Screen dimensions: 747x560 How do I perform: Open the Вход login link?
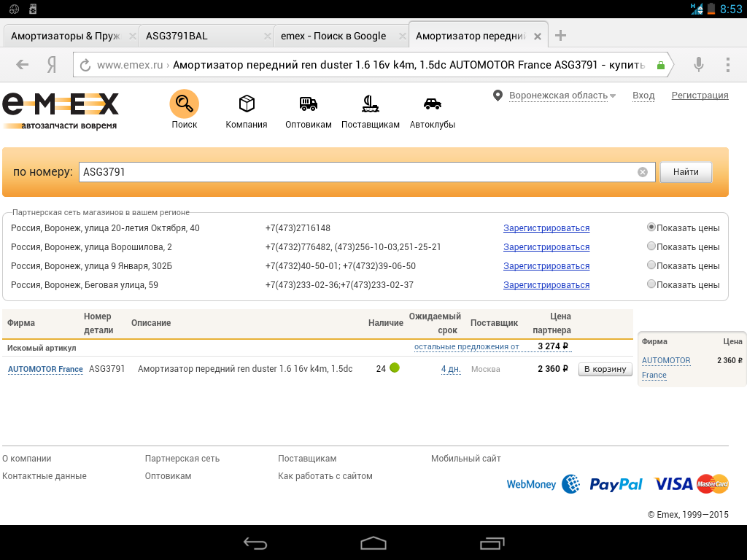click(x=643, y=96)
